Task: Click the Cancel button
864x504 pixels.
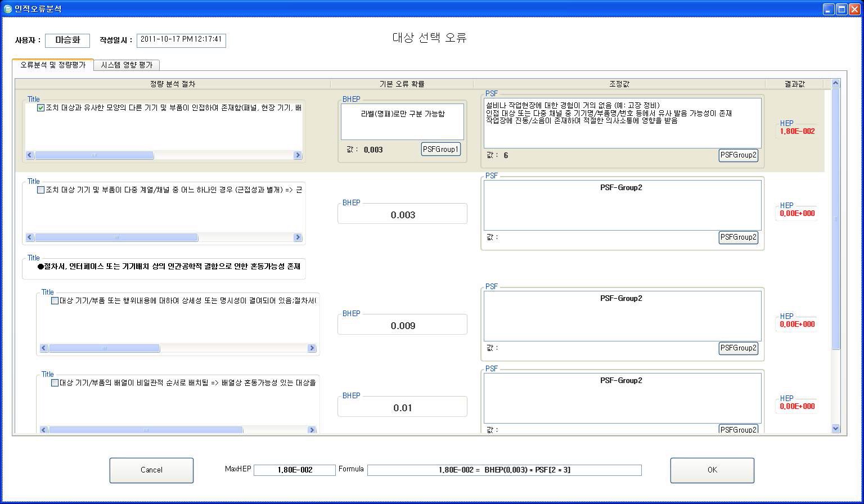Action: (x=151, y=470)
